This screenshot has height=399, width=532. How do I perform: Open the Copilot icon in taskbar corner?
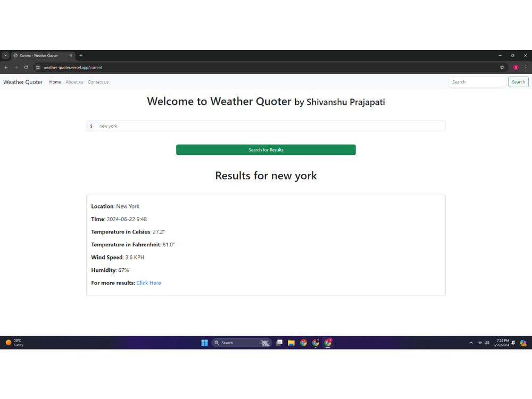pyautogui.click(x=523, y=343)
